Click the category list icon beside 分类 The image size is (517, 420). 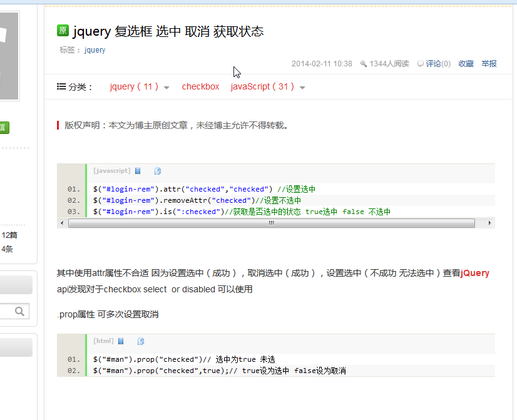[61, 86]
